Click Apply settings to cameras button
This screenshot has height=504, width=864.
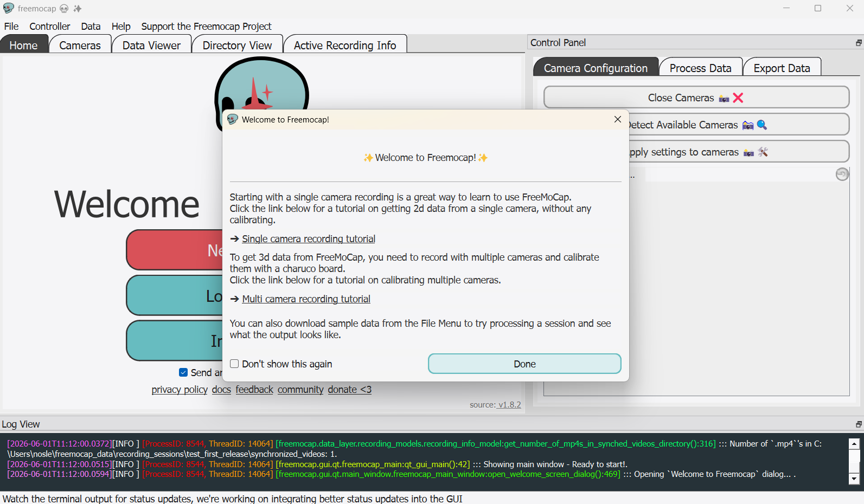(x=739, y=152)
